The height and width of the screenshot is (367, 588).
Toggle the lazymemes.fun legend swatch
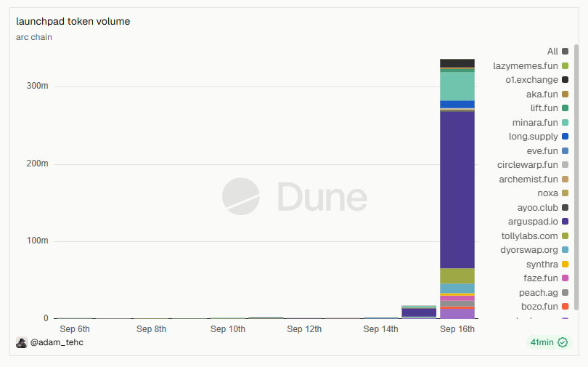tap(565, 65)
